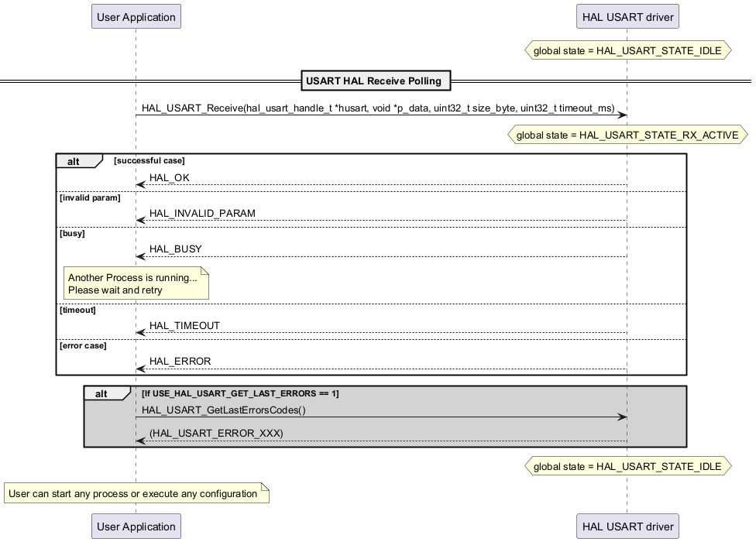Select the HAL_USART_STATE_RX_ACTIVE global state hexagon
Viewport: 756px width, 542px height.
[627, 135]
